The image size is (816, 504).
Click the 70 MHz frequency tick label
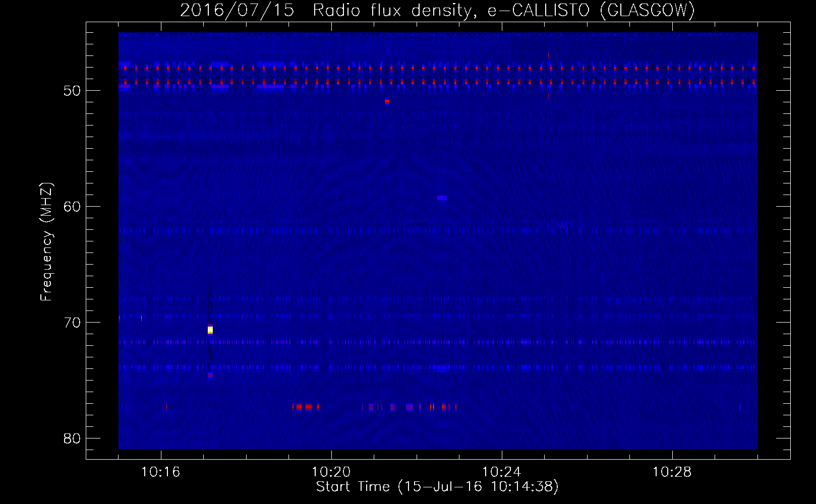72,323
